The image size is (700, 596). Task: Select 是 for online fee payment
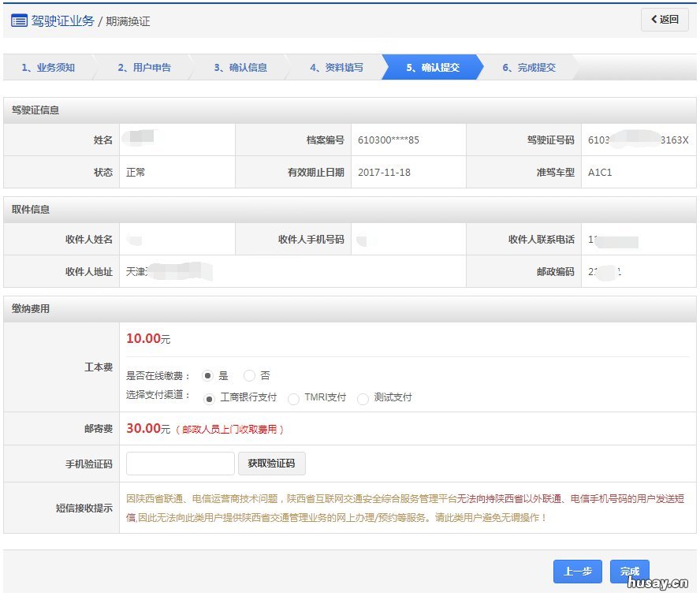click(208, 376)
